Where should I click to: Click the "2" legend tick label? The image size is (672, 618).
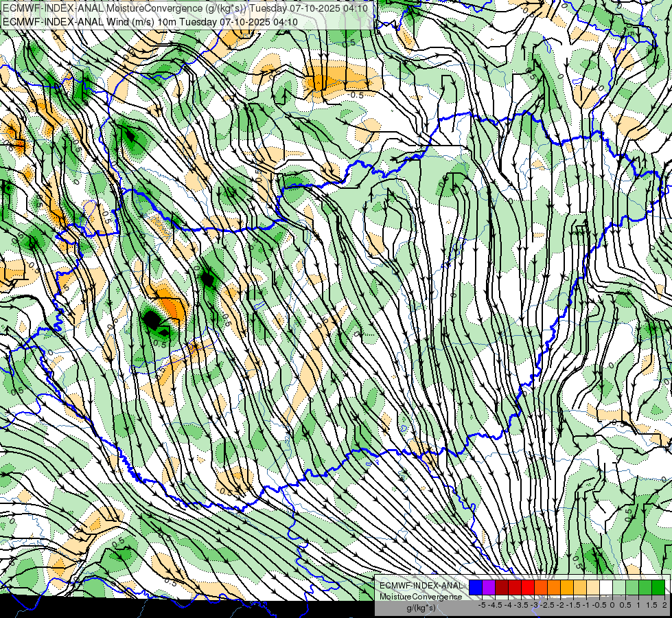coord(664,605)
